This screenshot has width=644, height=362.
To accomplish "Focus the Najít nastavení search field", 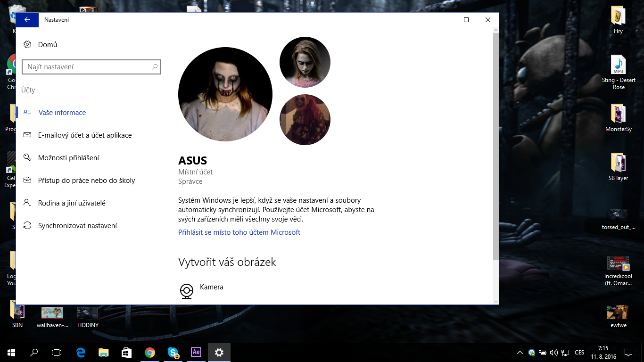I will (x=87, y=67).
